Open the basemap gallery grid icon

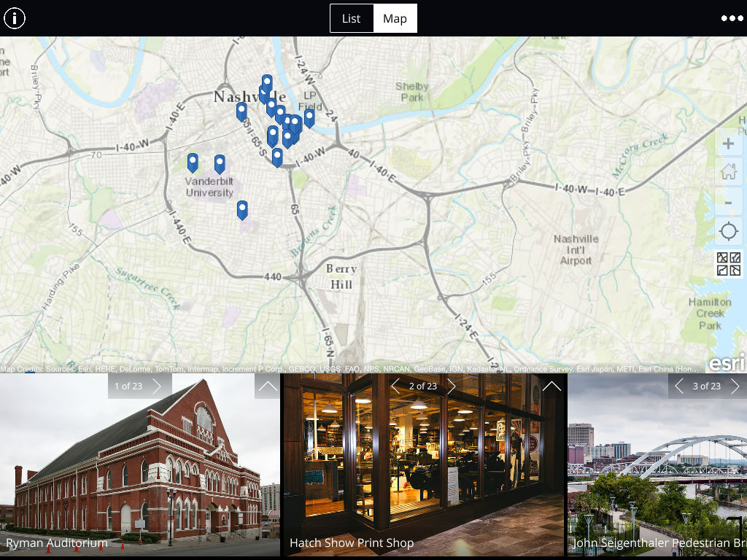point(729,264)
